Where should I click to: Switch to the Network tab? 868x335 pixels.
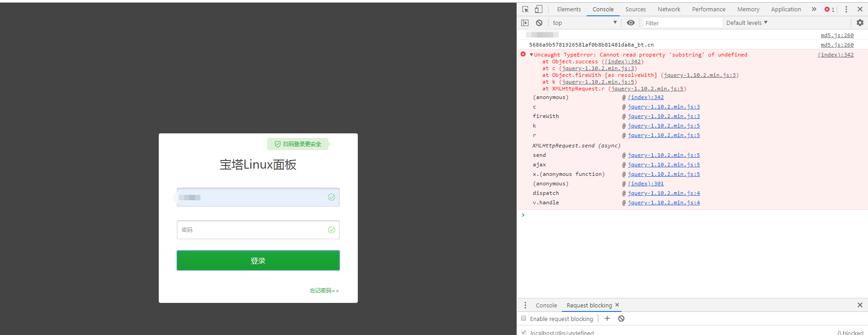tap(669, 9)
